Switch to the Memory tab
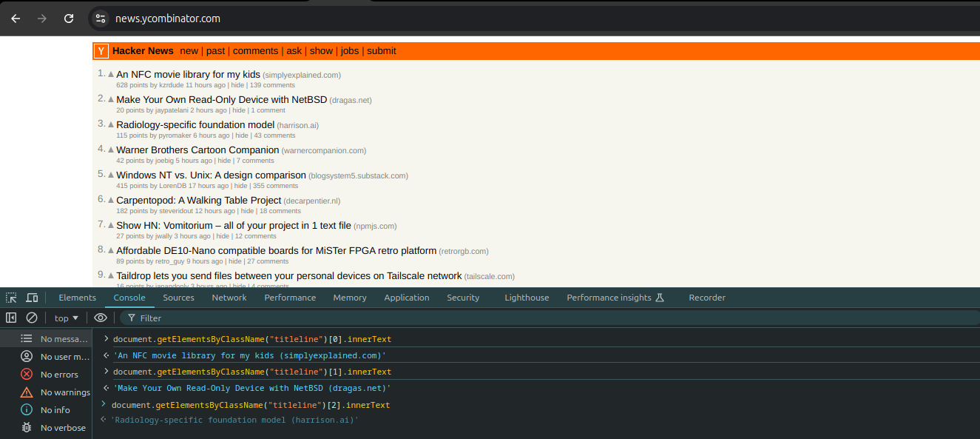980x439 pixels. coord(350,298)
